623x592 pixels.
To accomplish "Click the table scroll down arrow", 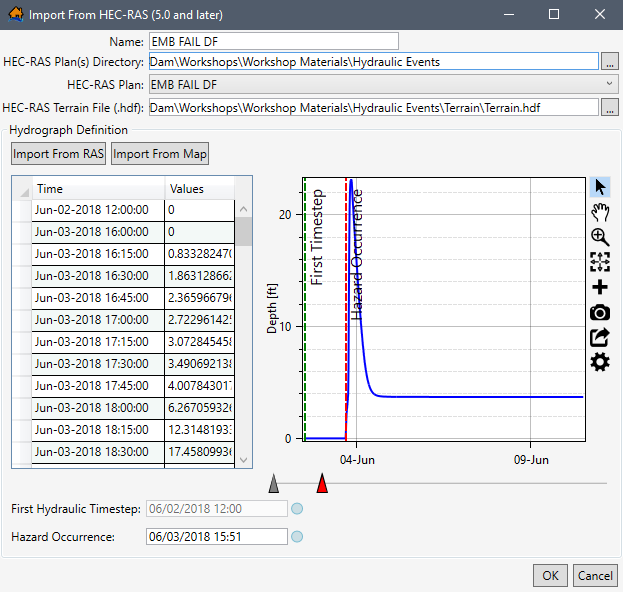I will 244,460.
